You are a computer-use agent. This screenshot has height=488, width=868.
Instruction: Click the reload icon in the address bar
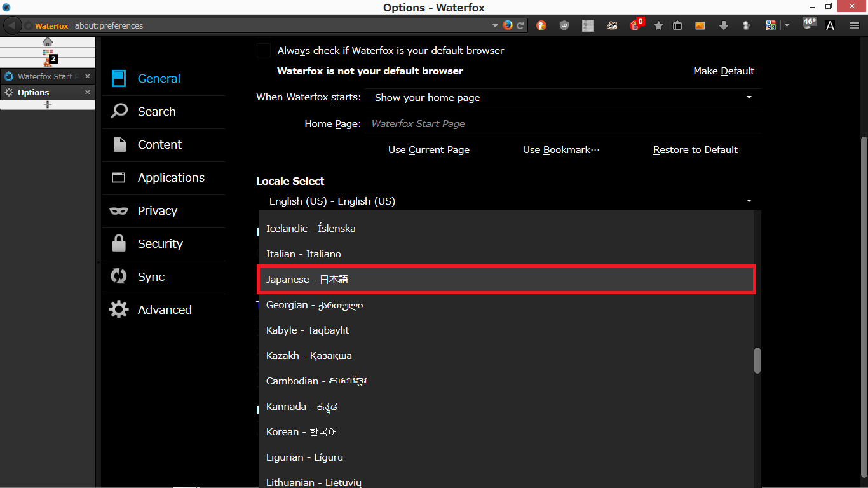pyautogui.click(x=520, y=25)
